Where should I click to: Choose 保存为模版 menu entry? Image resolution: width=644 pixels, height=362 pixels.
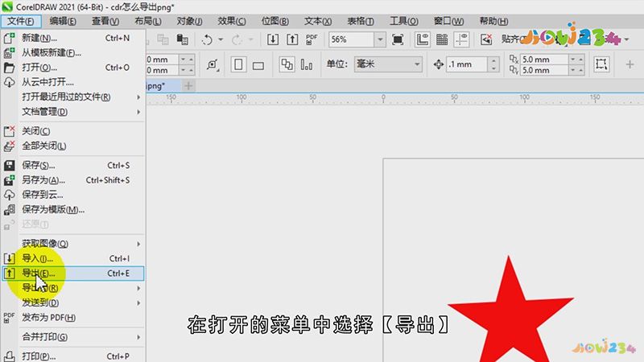click(73, 209)
